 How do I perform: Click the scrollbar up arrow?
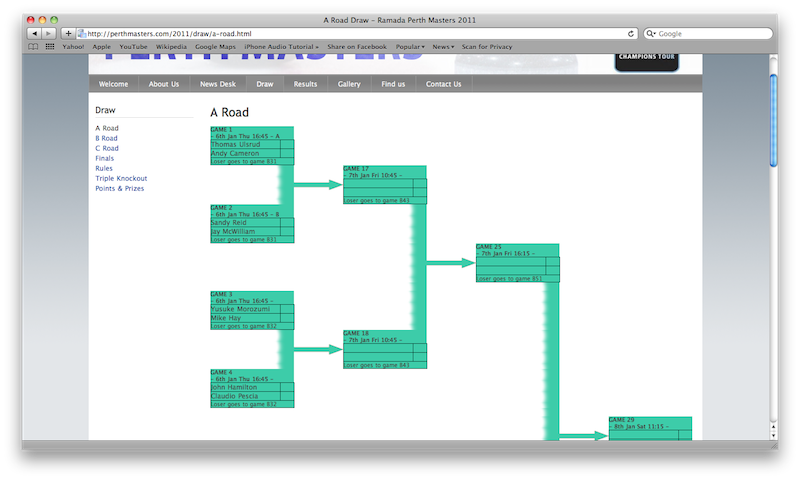(x=773, y=426)
